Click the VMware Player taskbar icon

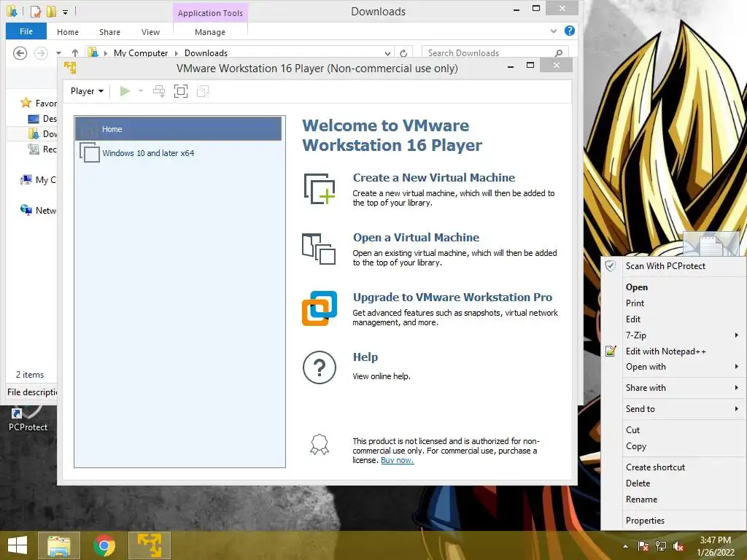[x=150, y=545]
